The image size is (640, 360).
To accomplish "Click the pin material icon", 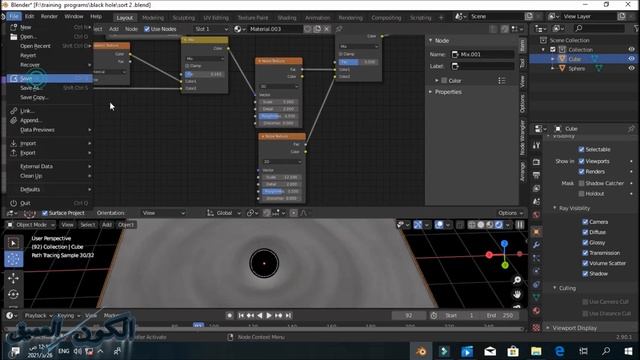I will [339, 29].
